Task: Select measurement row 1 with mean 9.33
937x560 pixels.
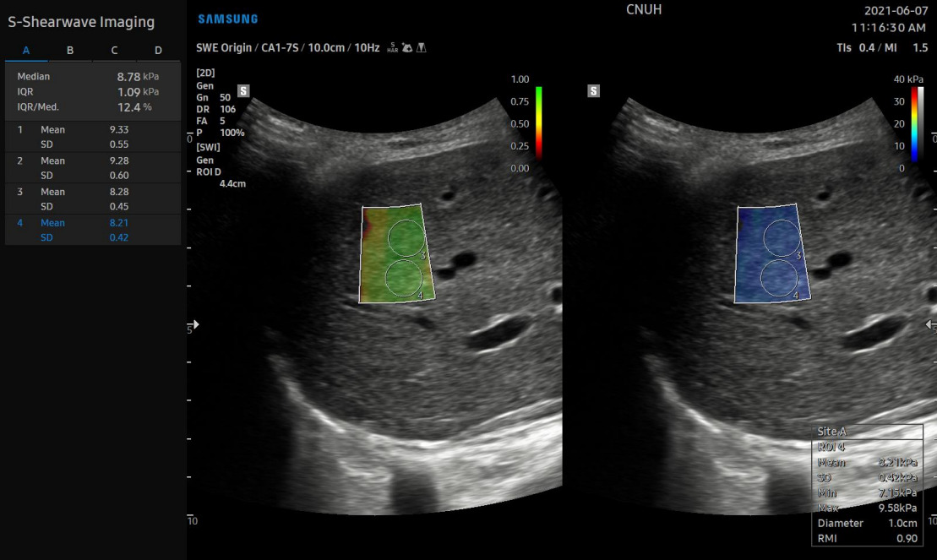Action: [92, 137]
